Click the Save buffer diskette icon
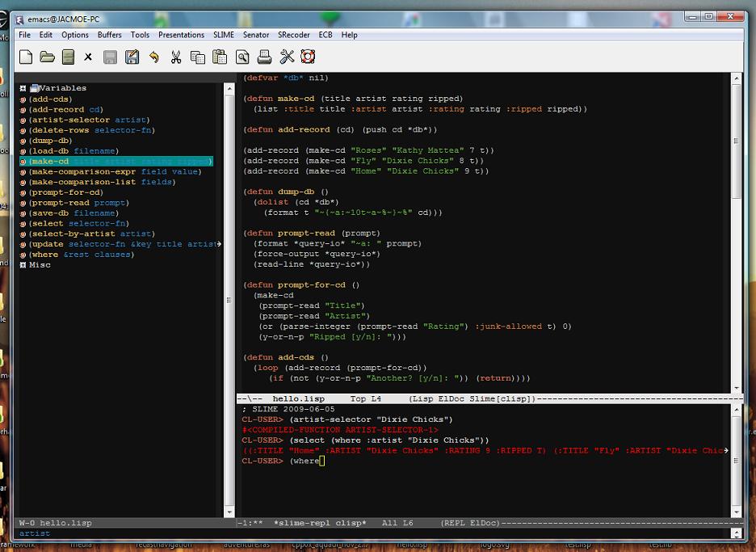This screenshot has width=756, height=552. point(111,57)
